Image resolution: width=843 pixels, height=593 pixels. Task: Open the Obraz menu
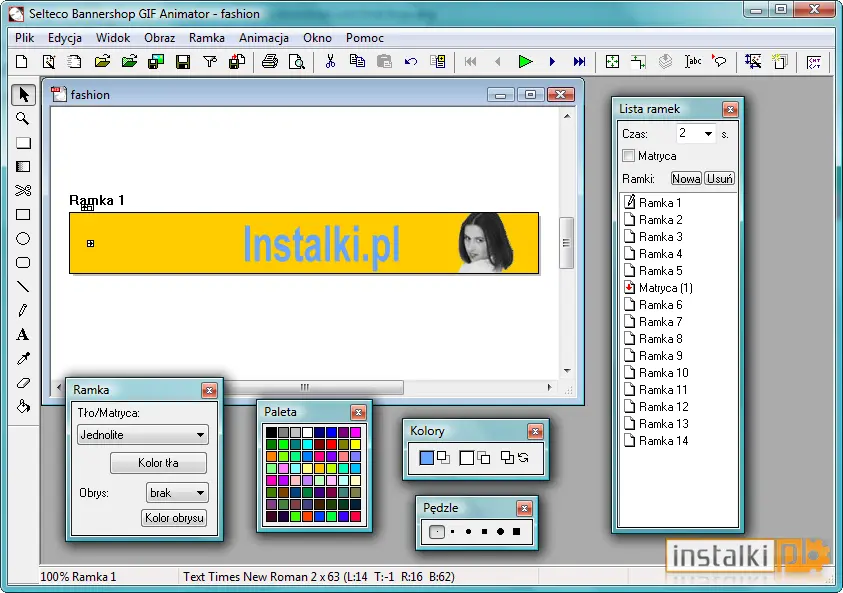(160, 38)
